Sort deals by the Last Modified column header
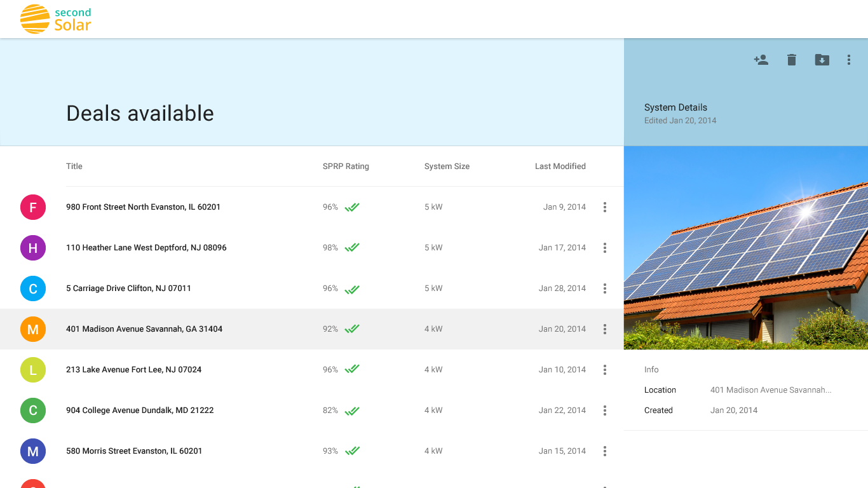 point(560,166)
